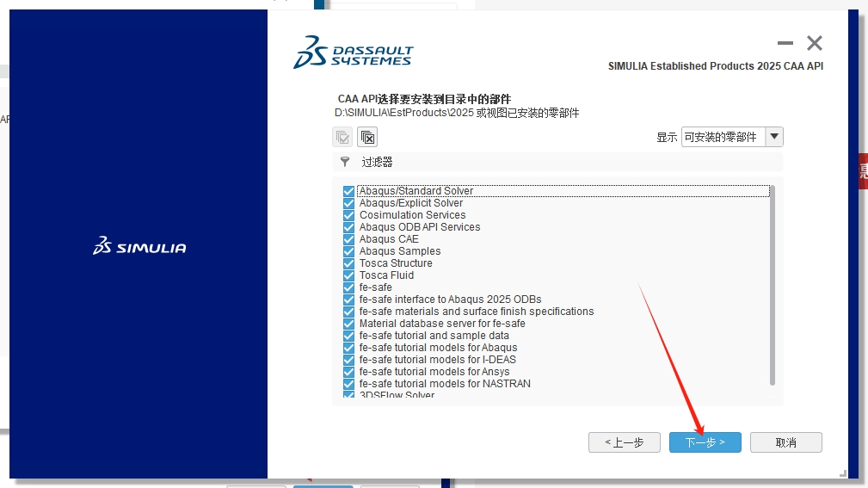Viewport: 868px width, 488px height.
Task: Click the select-all components icon
Action: 342,137
